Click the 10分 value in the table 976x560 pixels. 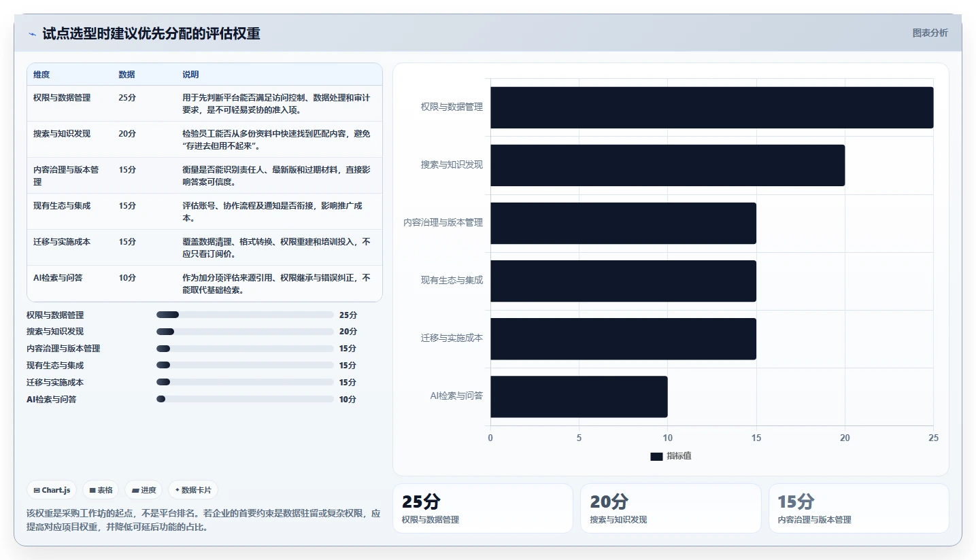coord(127,278)
